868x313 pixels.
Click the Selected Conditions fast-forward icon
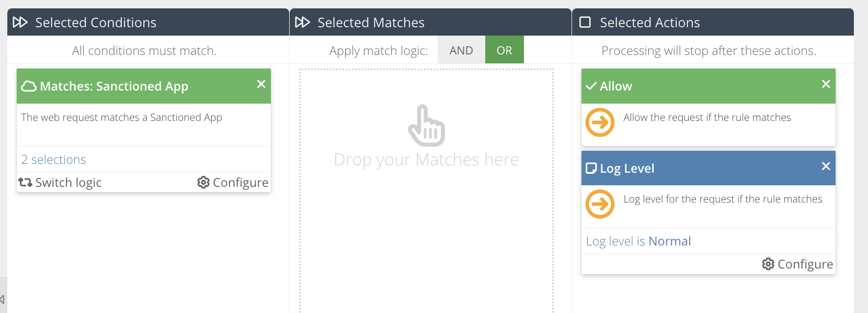click(20, 23)
